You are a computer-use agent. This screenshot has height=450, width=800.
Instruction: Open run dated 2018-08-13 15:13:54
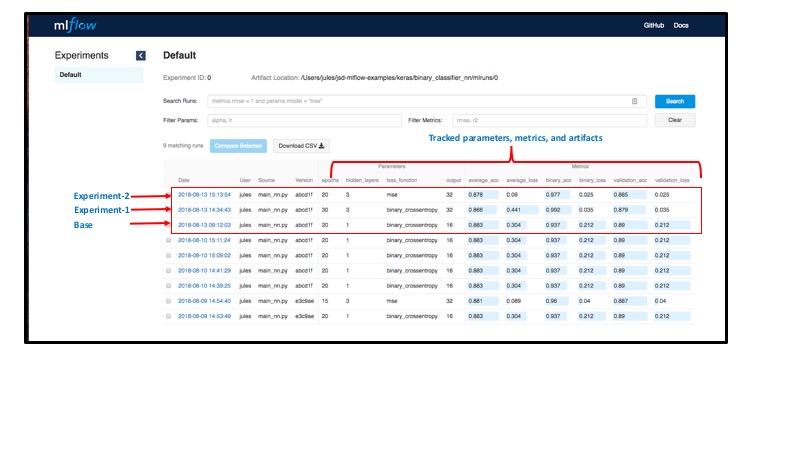tap(204, 194)
